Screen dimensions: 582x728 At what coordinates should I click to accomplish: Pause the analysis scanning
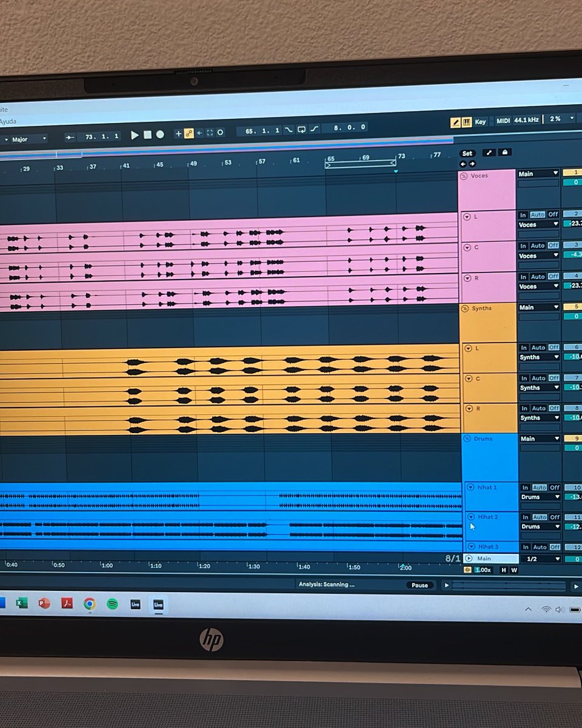click(x=420, y=585)
